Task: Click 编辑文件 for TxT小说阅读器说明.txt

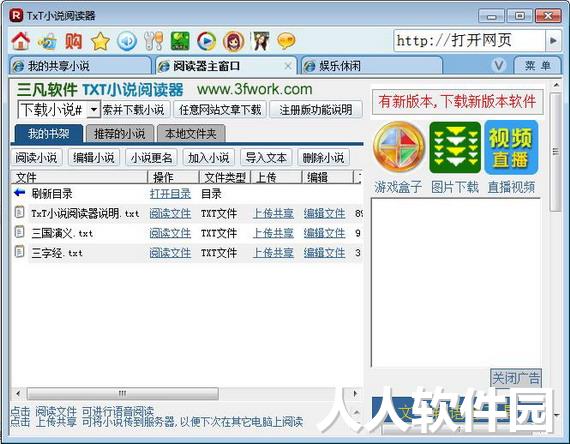Action: click(325, 213)
